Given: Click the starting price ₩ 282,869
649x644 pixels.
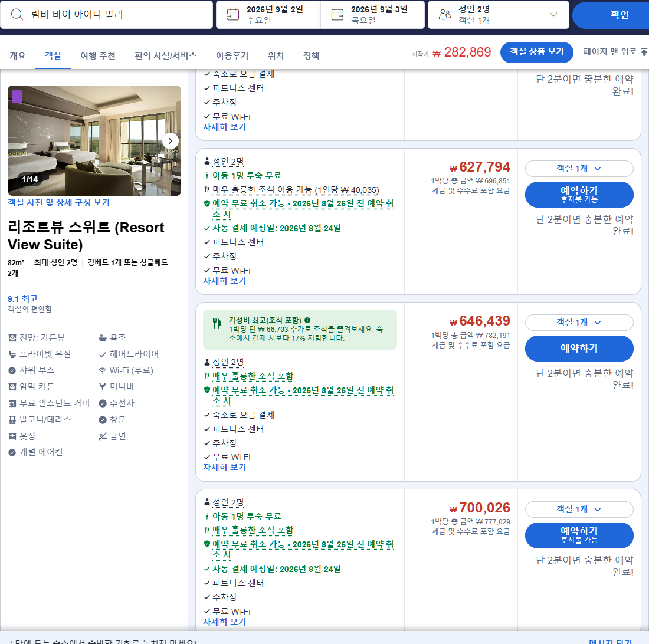Looking at the screenshot, I should [462, 52].
